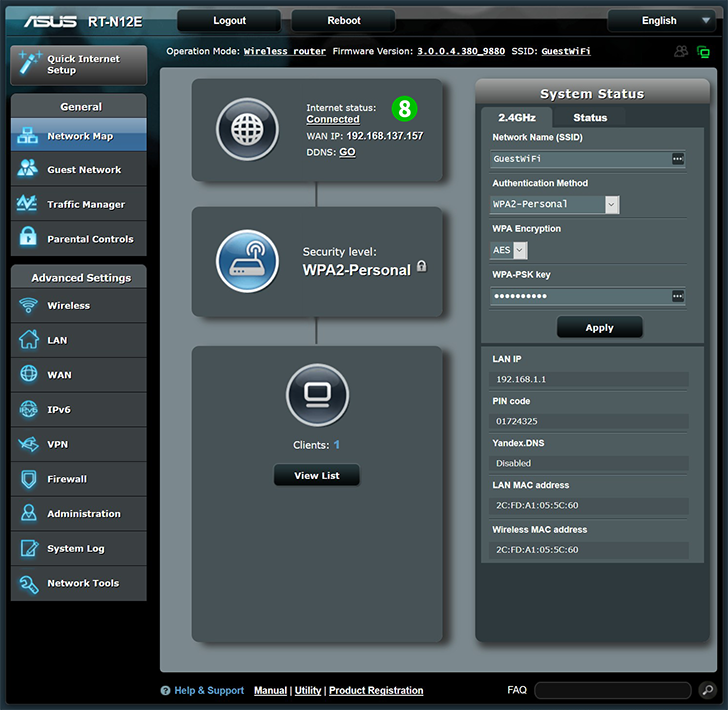
Task: Click the value under Wireless MAC address
Action: pos(537,550)
